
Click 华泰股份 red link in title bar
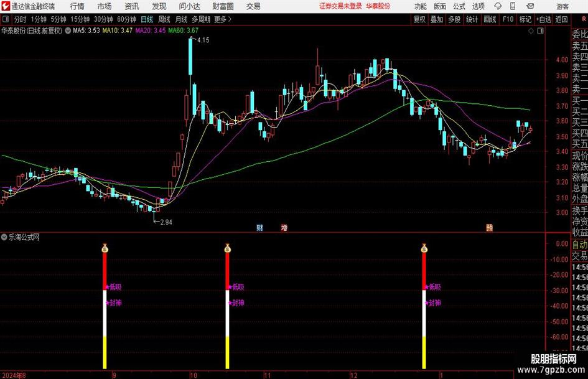(x=378, y=6)
